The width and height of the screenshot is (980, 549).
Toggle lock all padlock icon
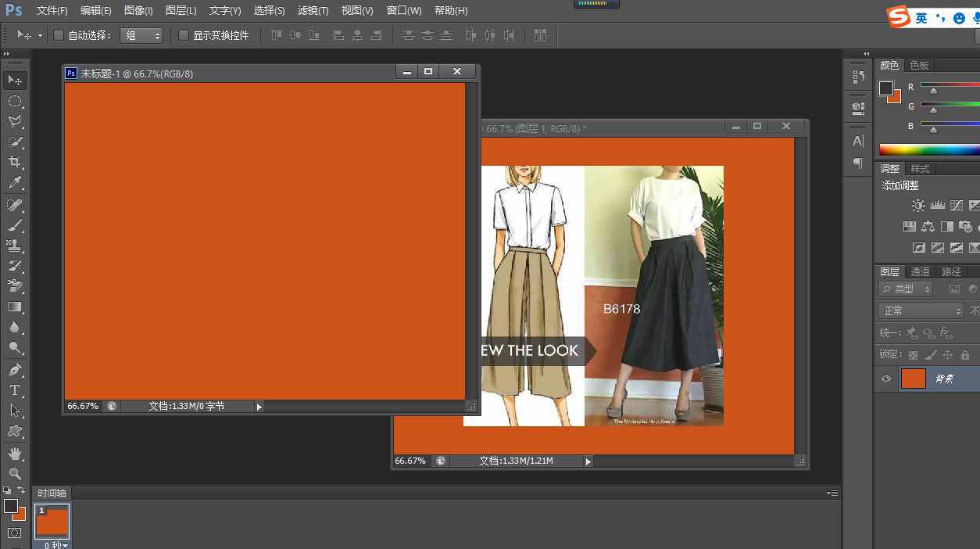(964, 355)
